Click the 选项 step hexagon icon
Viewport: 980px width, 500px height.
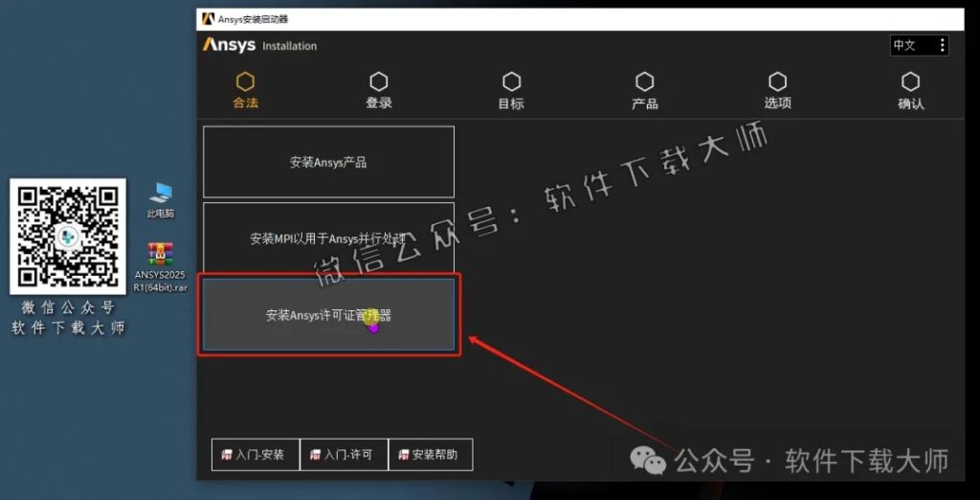777,81
